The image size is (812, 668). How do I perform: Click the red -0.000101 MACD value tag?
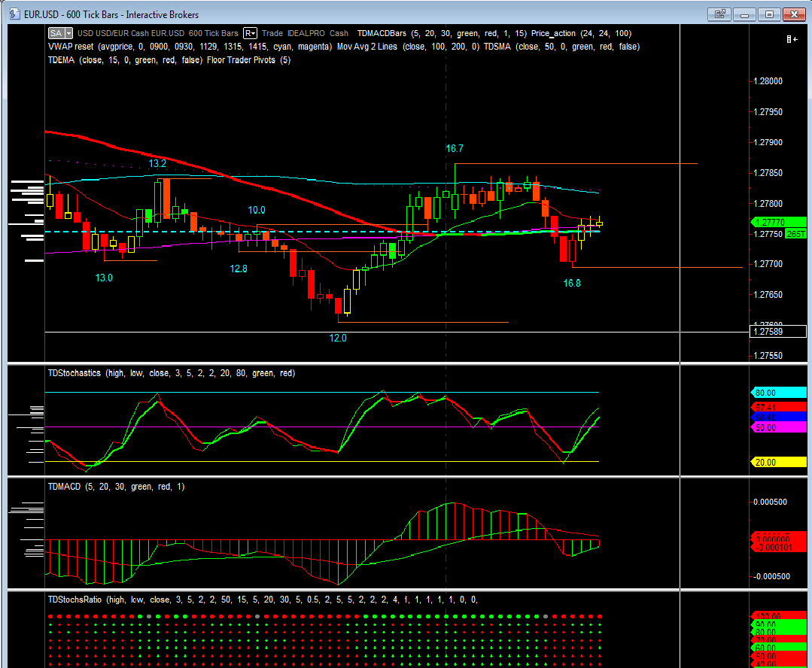[778, 548]
